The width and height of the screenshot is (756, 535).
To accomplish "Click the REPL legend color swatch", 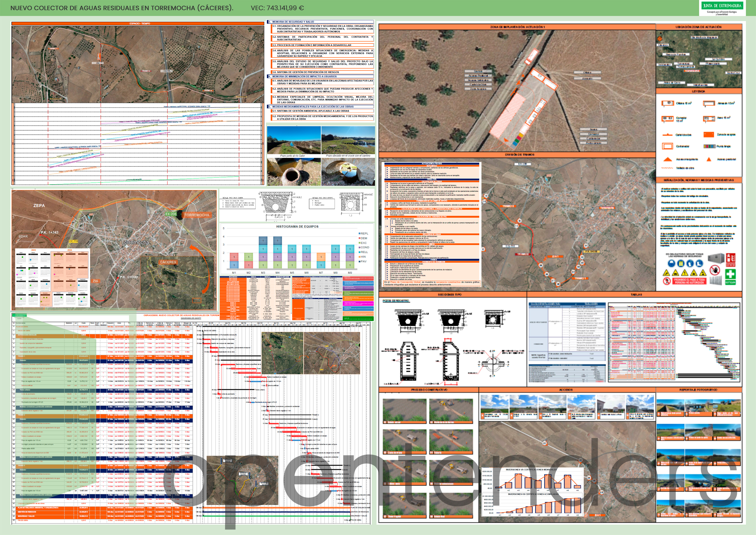I will click(x=359, y=234).
